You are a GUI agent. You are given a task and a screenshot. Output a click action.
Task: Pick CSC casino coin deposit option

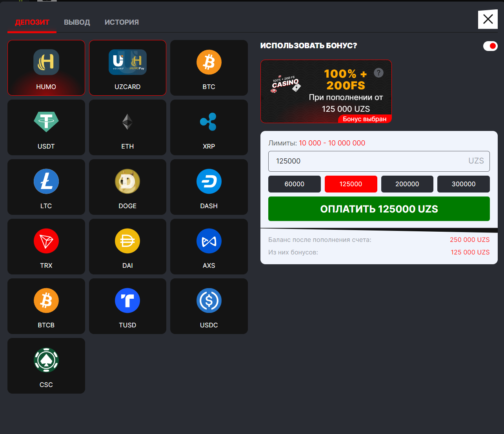[x=46, y=366]
